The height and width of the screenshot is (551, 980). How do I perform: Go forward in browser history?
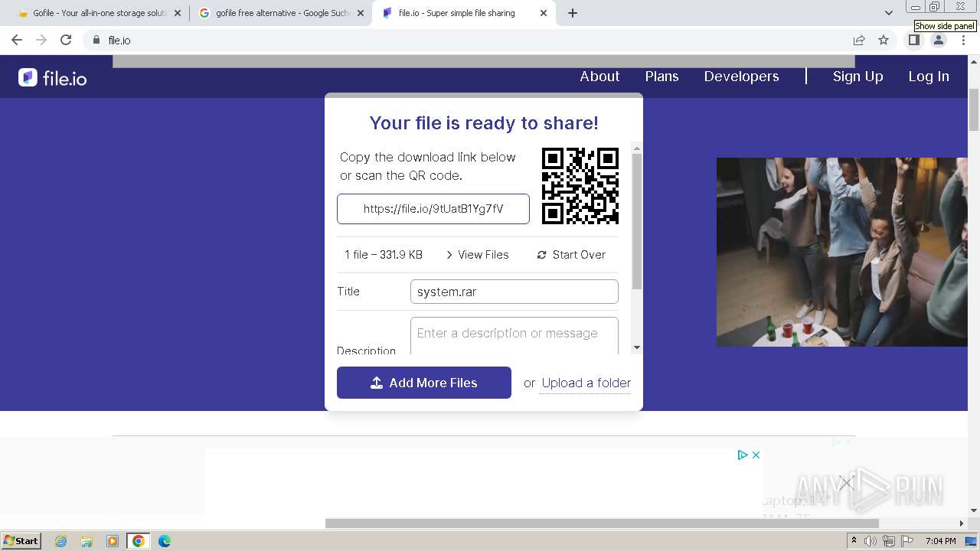[41, 40]
